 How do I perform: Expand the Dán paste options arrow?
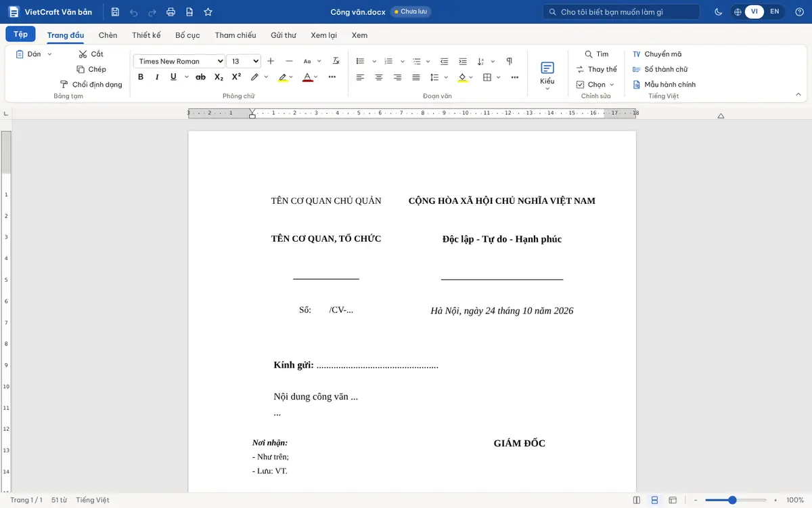[x=49, y=54]
